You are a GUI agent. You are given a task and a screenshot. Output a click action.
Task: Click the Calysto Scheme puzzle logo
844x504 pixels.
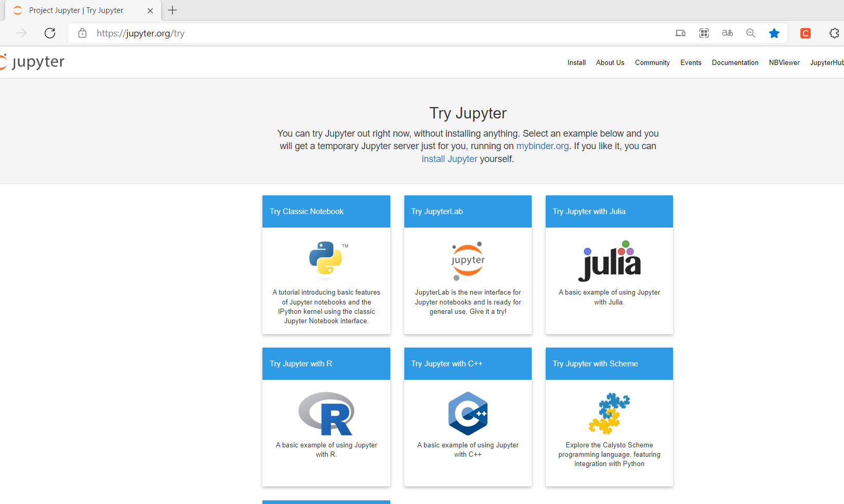point(609,414)
